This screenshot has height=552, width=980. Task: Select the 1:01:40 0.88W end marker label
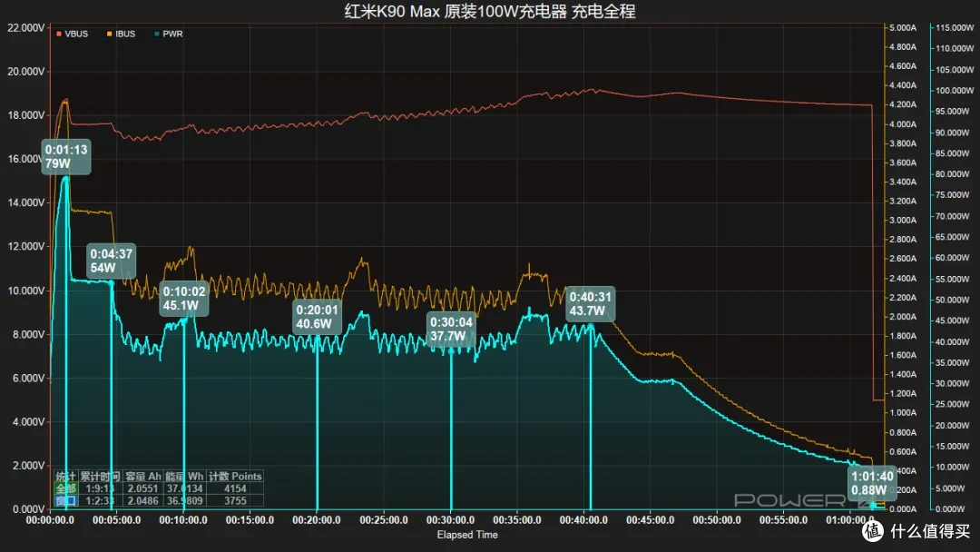873,483
